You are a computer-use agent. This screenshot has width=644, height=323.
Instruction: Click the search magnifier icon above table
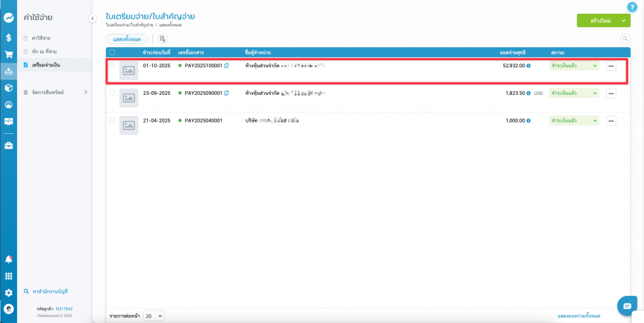(625, 39)
